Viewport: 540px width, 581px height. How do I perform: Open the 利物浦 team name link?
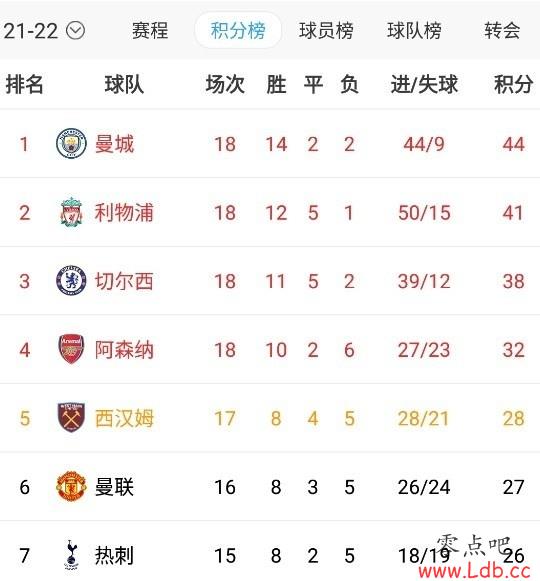[x=124, y=212]
